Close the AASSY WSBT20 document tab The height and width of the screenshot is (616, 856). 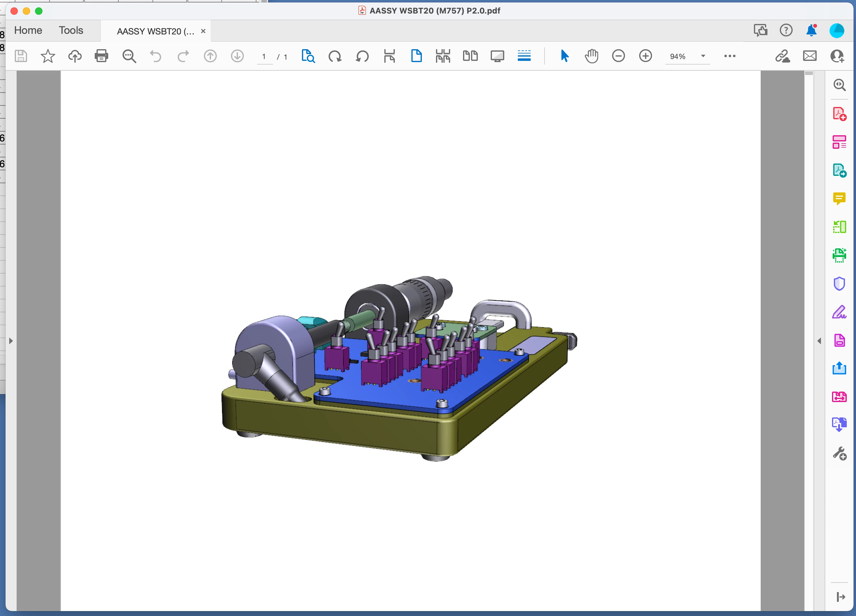point(203,31)
